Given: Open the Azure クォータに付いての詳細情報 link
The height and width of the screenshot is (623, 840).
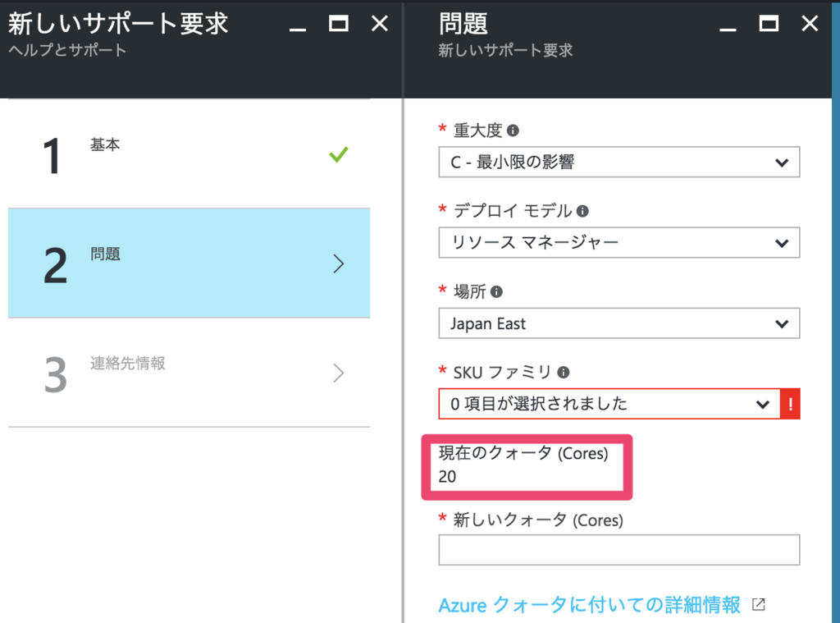Looking at the screenshot, I should coord(590,605).
